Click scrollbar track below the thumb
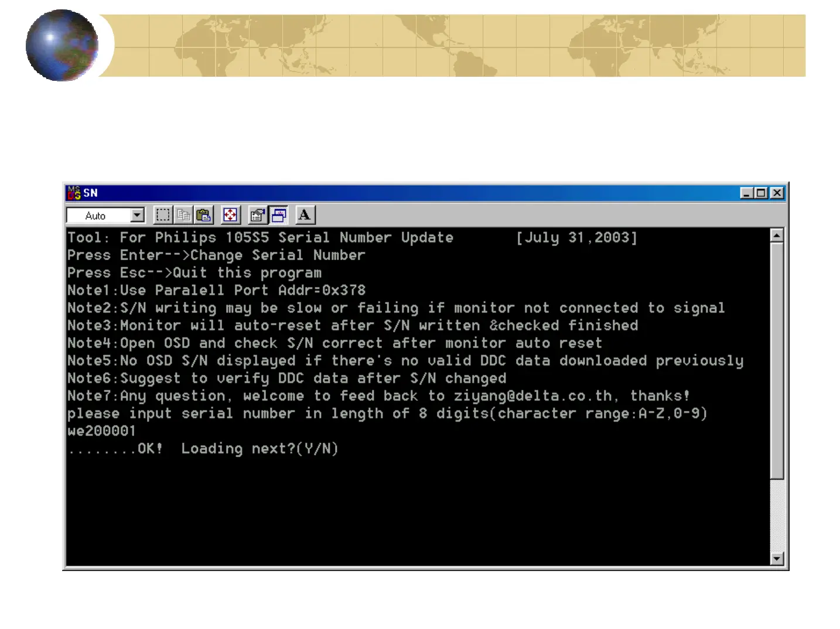Image resolution: width=840 pixels, height=629 pixels. 777,515
